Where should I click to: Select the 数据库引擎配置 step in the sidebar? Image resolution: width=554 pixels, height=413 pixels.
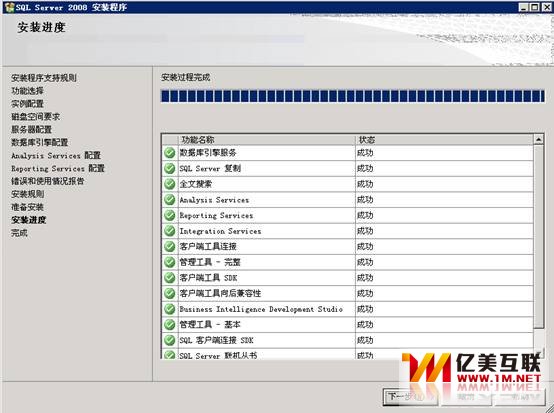pos(40,142)
